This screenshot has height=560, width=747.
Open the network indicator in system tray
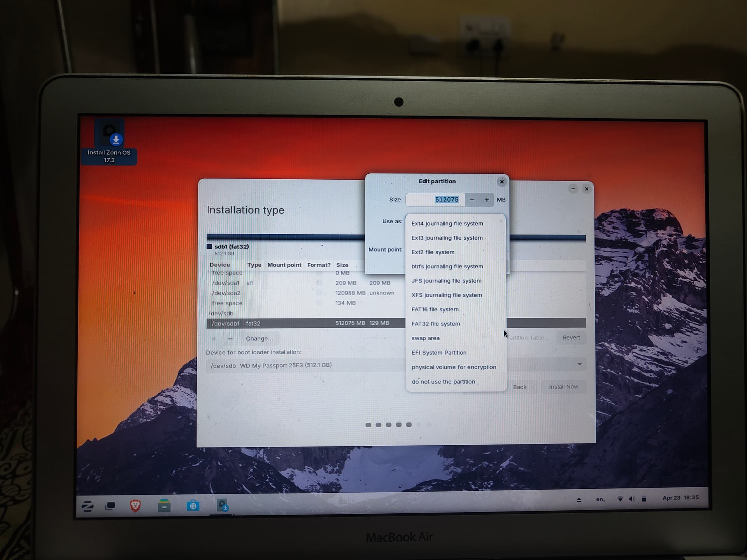point(620,499)
